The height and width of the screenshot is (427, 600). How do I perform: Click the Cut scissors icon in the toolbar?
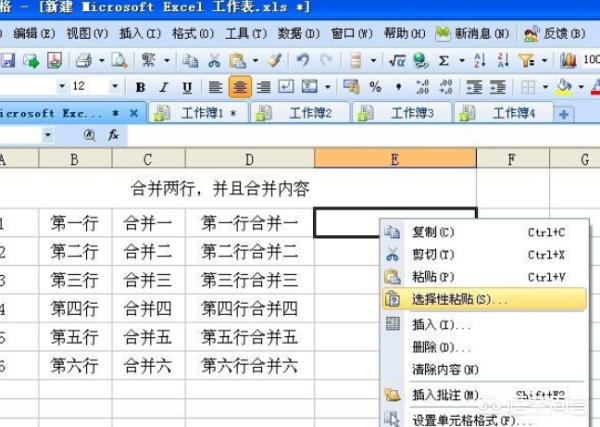(214, 60)
